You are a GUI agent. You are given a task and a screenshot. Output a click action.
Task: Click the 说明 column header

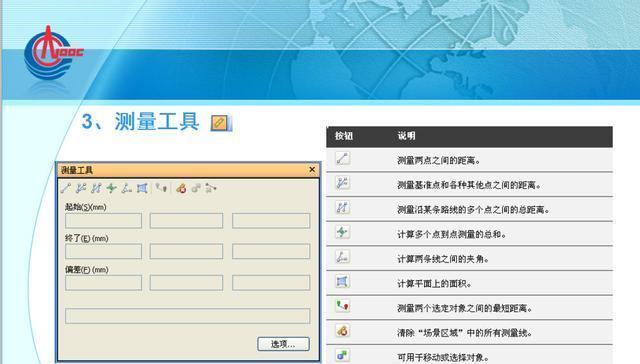coord(407,136)
